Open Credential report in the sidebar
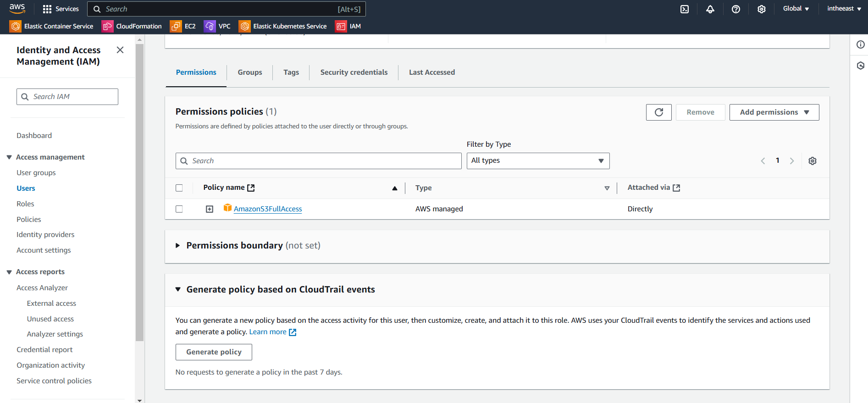 pos(44,350)
